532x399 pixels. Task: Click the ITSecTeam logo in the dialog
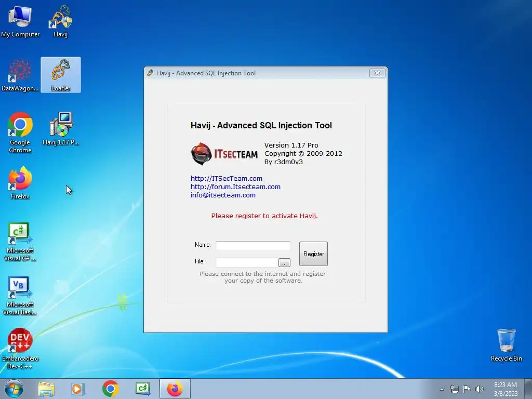(x=224, y=154)
